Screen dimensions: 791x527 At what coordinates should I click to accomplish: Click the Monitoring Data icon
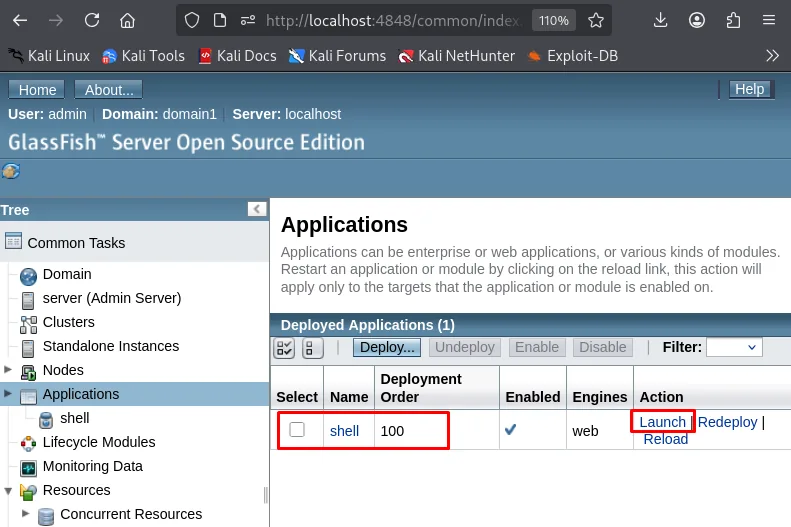click(x=28, y=469)
